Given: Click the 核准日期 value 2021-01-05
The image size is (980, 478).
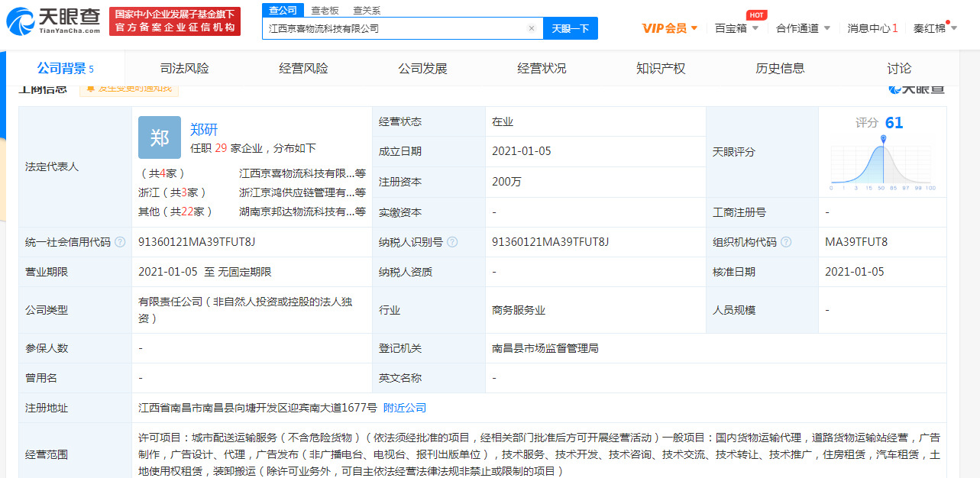Looking at the screenshot, I should click(855, 272).
